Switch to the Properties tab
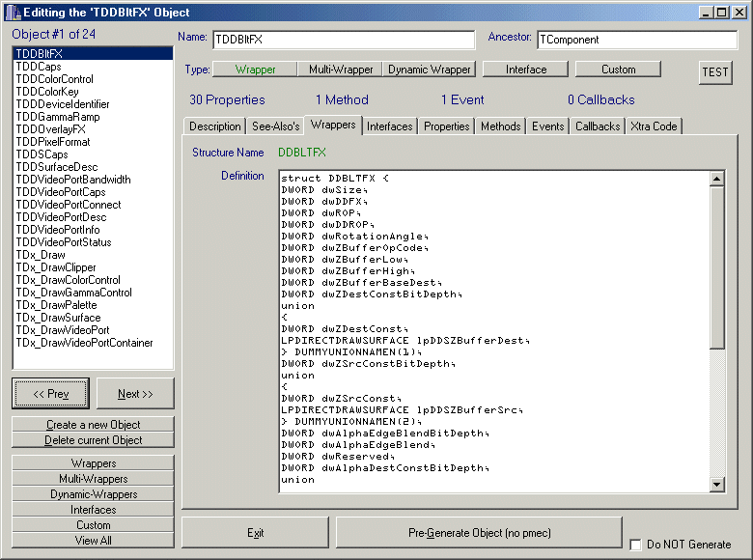 pos(447,126)
